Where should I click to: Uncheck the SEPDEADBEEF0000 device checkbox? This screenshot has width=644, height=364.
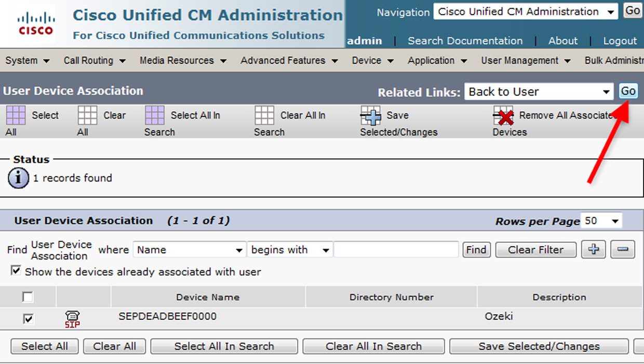point(28,319)
